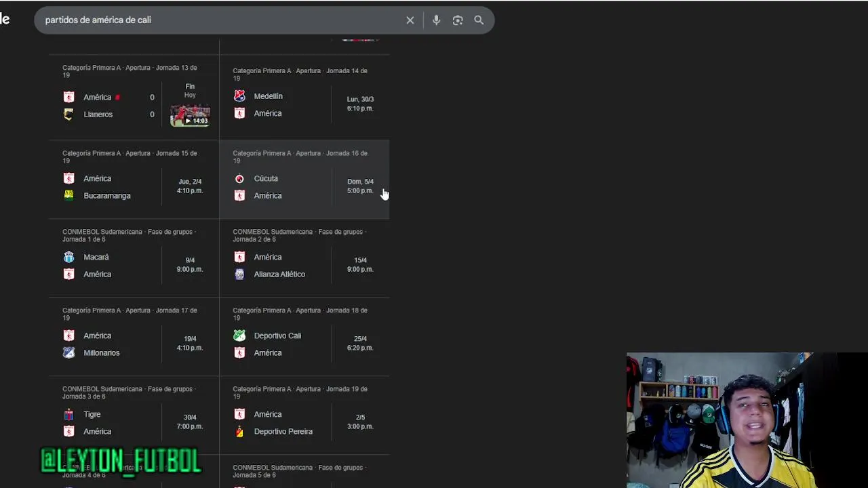Click the Deportivo Pereira team crest
This screenshot has height=488, width=868.
[x=239, y=431]
